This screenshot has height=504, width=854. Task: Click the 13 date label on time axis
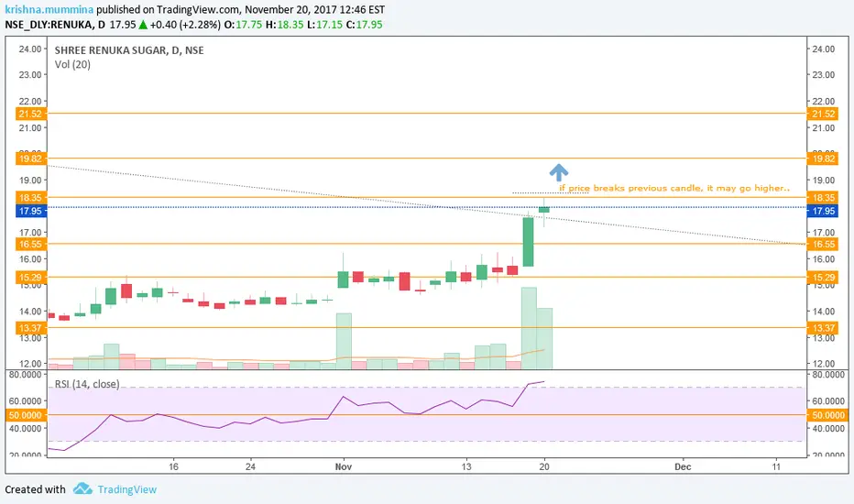466,466
